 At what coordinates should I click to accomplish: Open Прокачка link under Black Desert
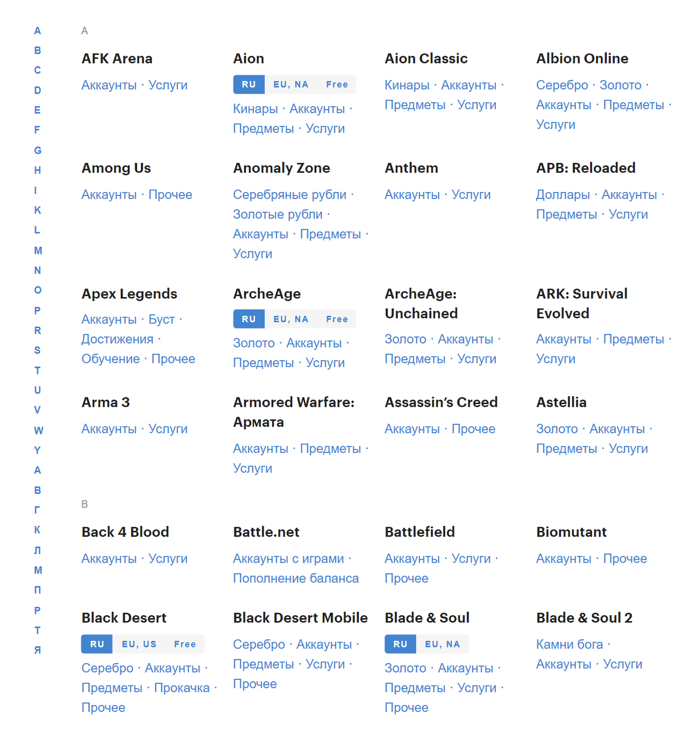click(181, 688)
